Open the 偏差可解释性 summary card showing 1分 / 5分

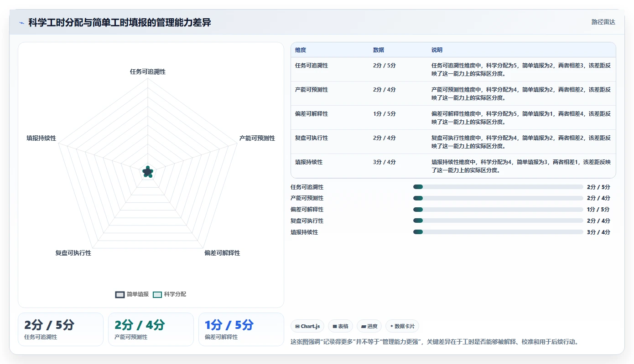click(241, 329)
